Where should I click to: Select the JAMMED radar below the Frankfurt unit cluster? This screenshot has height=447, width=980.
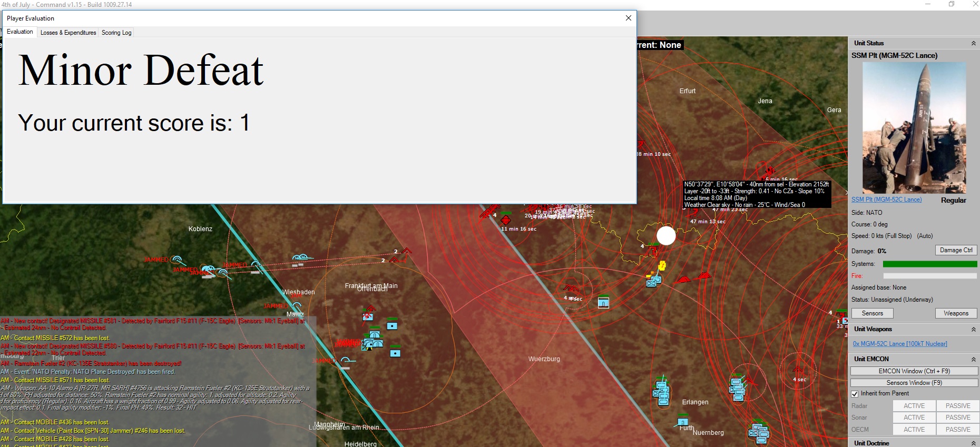[345, 361]
